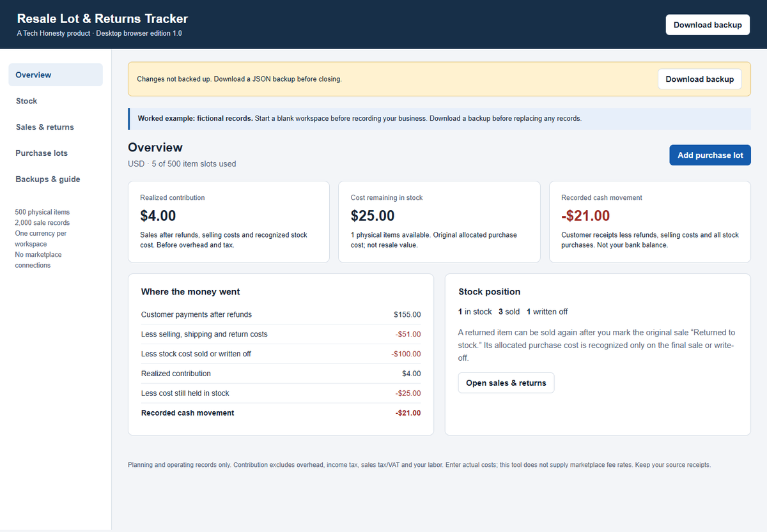Screen dimensions: 767x532
Task: Click the 'Customer payments after refunds' row label
Action: pos(196,314)
